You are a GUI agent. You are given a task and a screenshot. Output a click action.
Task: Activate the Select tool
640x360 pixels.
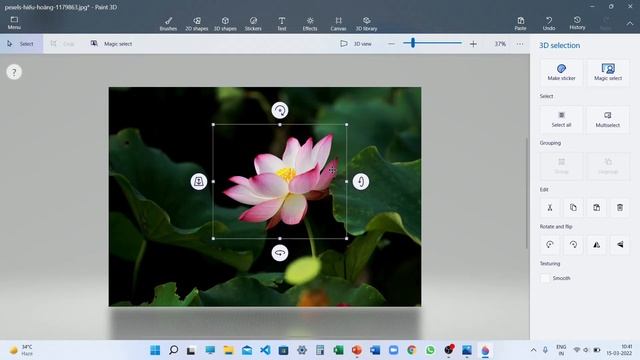(21, 44)
